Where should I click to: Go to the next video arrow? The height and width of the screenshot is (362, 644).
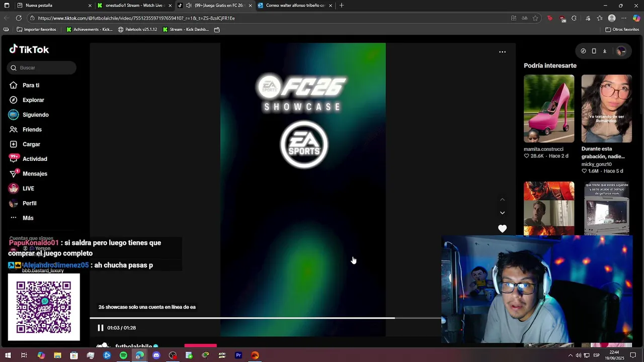coord(502,213)
